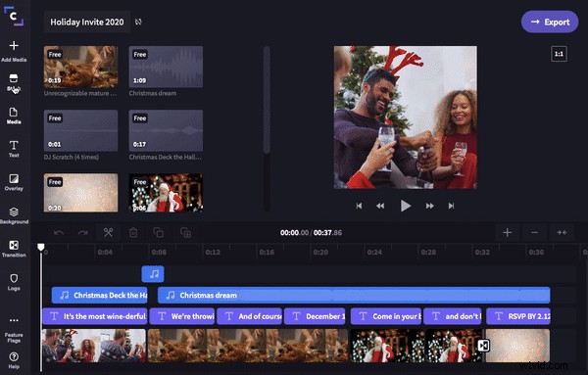The width and height of the screenshot is (588, 375).
Task: Open the Transition sidebar tool
Action: tap(14, 249)
